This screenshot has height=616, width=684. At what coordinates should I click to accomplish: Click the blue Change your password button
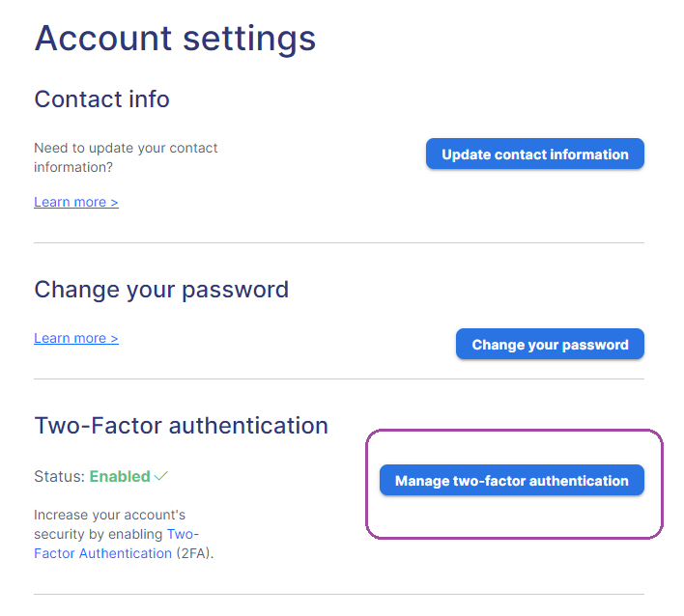pyautogui.click(x=550, y=344)
